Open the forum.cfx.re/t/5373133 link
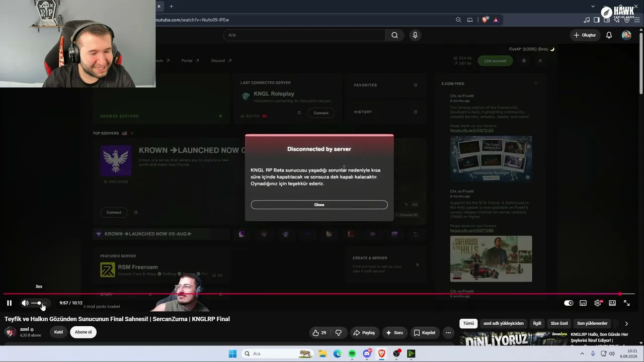This screenshot has width=644, height=362. click(471, 130)
